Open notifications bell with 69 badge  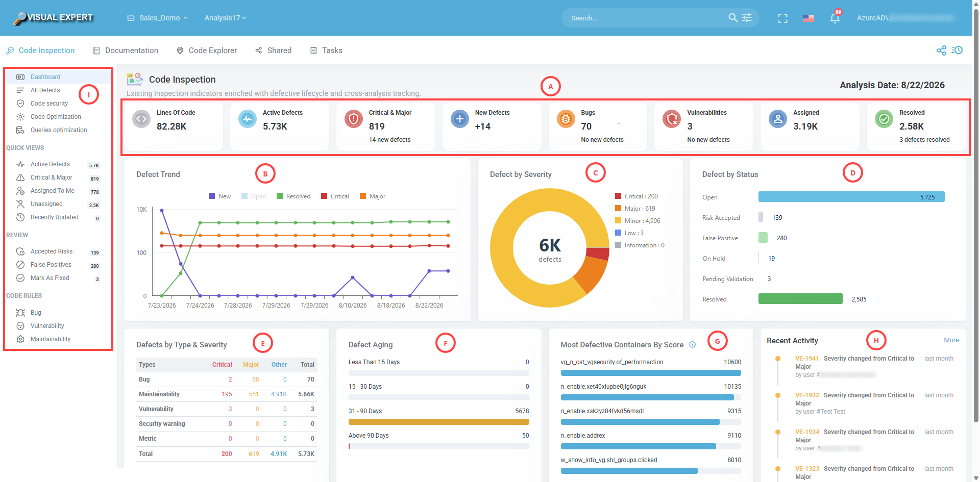coord(835,18)
